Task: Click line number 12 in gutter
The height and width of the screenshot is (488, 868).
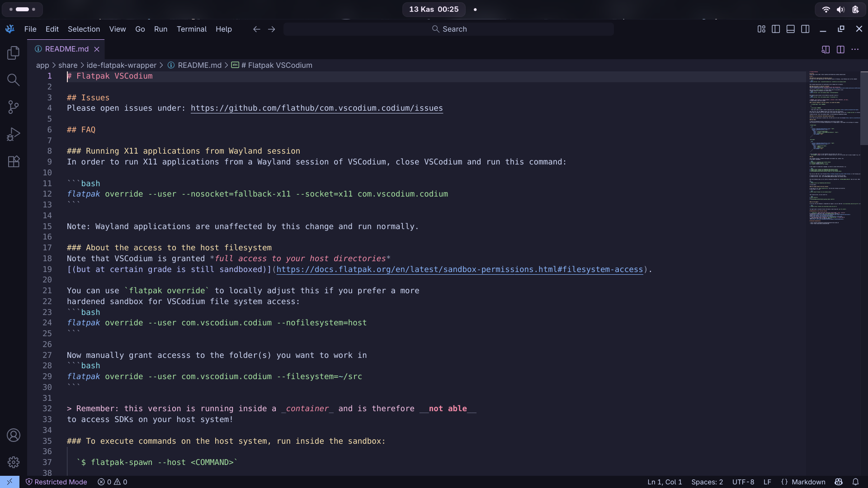Action: pos(47,194)
